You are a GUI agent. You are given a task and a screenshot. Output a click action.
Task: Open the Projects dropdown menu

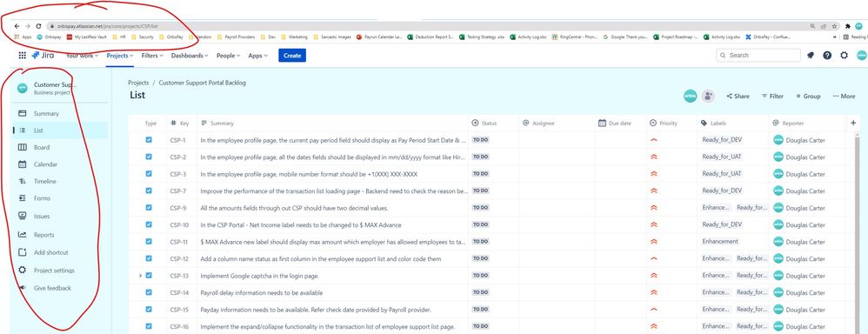pyautogui.click(x=118, y=56)
